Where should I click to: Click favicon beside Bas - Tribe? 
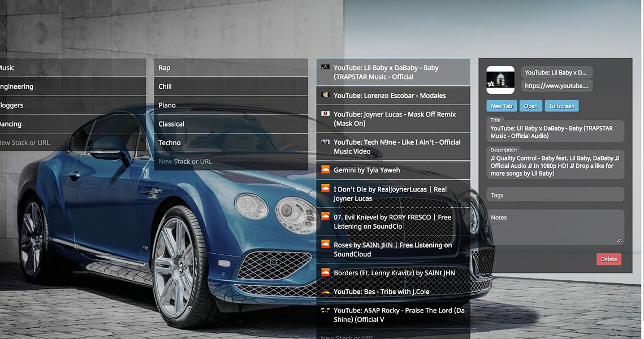pos(325,292)
